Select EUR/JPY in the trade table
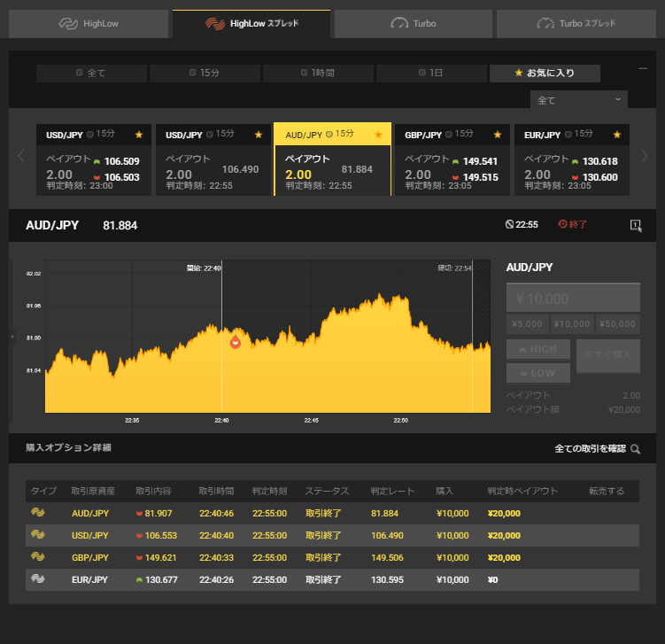The width and height of the screenshot is (665, 644). [89, 579]
